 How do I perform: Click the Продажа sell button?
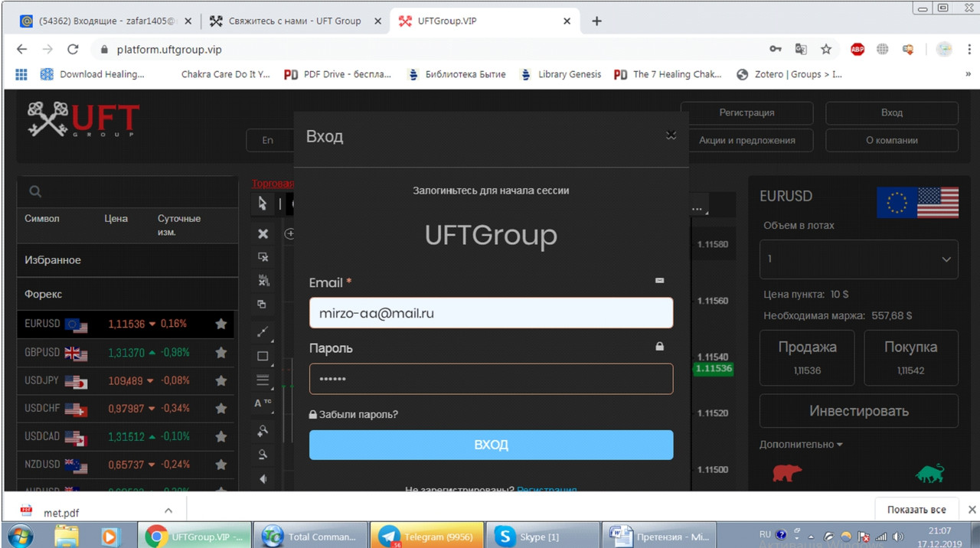(807, 358)
